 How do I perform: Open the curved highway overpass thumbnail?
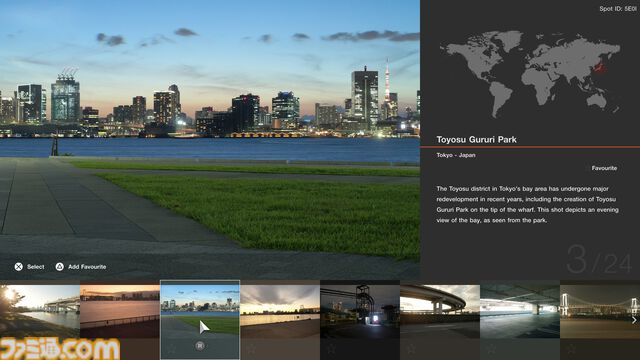tap(440, 311)
